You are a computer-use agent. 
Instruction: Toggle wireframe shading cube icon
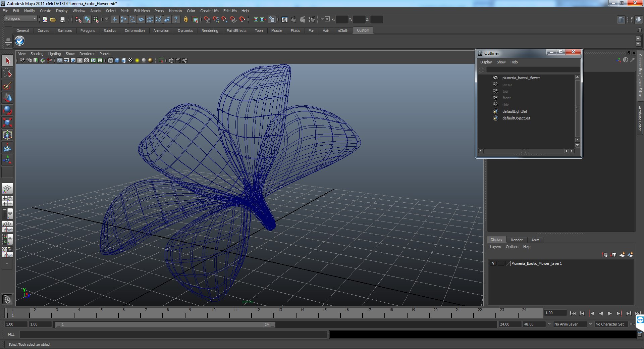pos(110,60)
